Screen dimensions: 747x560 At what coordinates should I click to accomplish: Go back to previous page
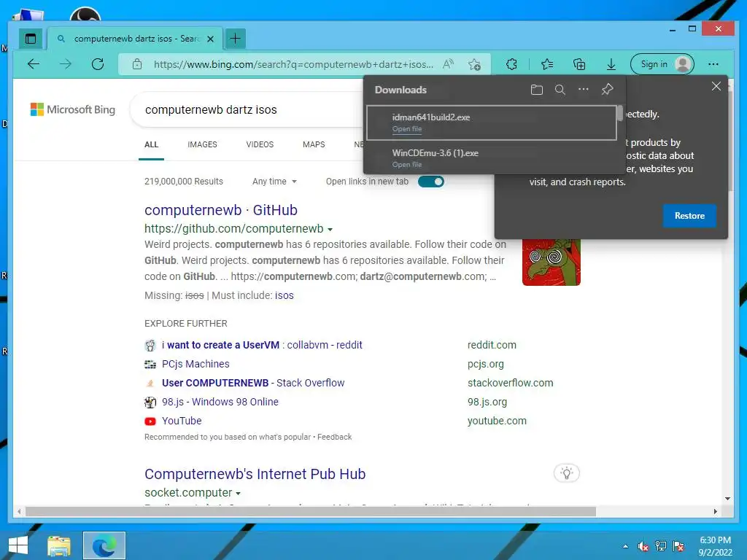34,64
